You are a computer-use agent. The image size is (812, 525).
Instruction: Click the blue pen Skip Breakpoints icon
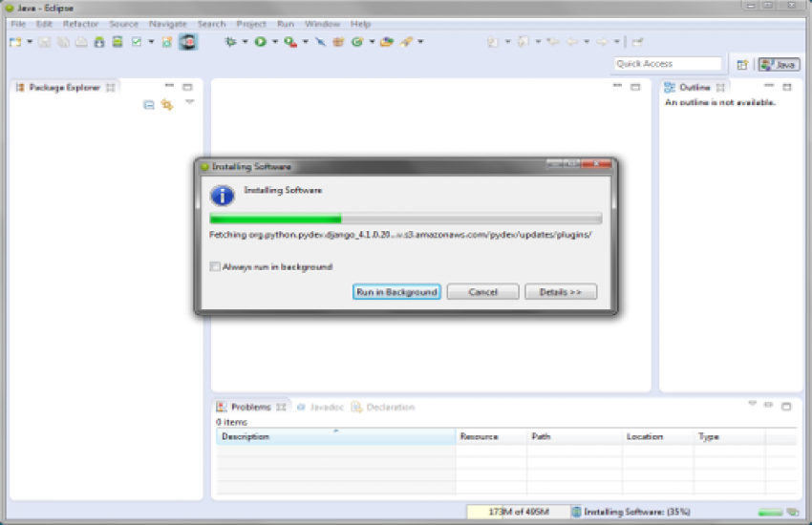pos(321,42)
